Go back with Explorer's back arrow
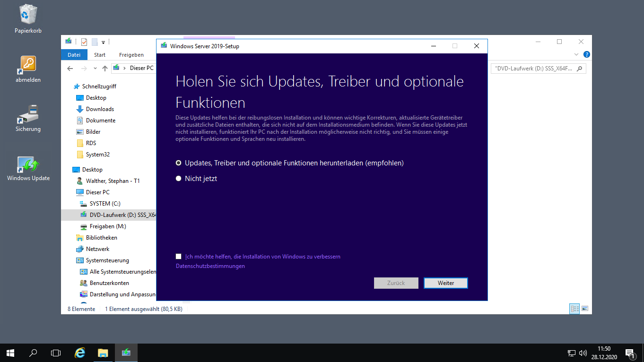Viewport: 644px width, 362px height. (70, 68)
